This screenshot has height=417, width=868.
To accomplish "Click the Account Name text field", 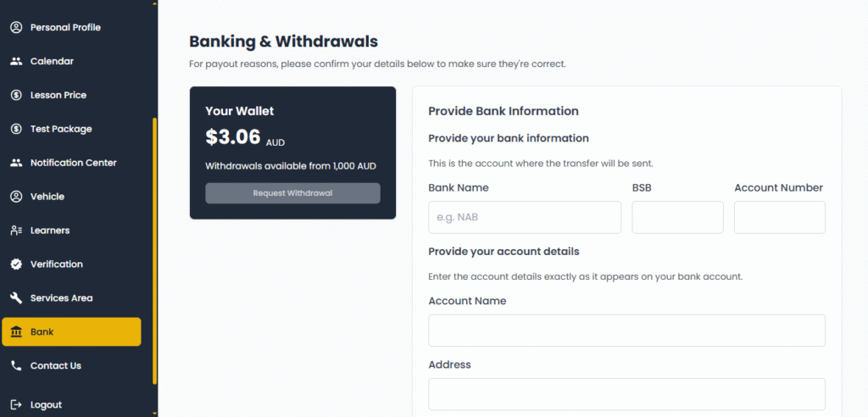I will click(626, 331).
